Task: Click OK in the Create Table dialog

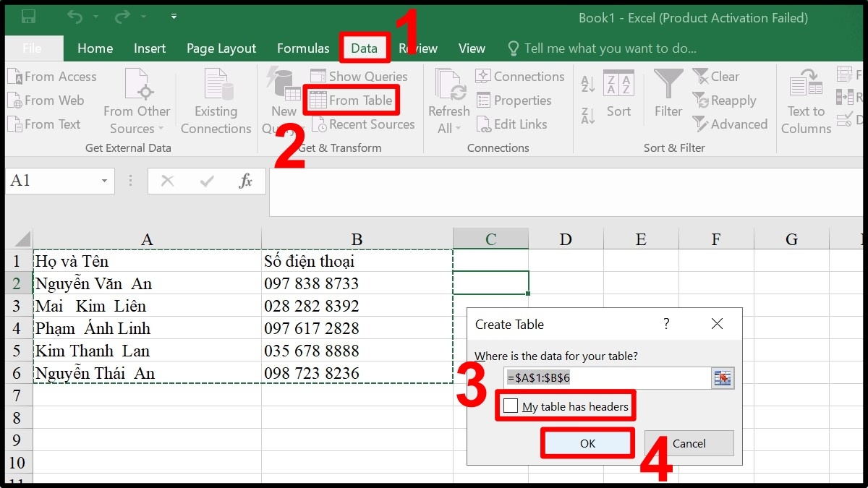Action: [587, 443]
